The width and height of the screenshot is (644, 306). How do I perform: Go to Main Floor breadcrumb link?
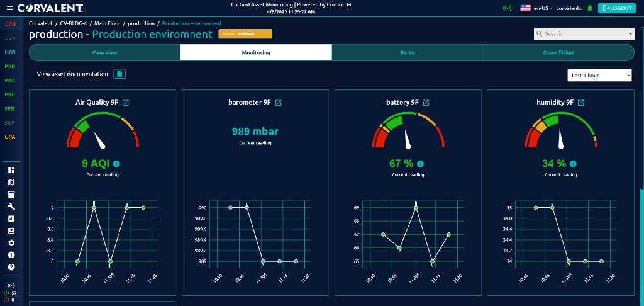[107, 23]
